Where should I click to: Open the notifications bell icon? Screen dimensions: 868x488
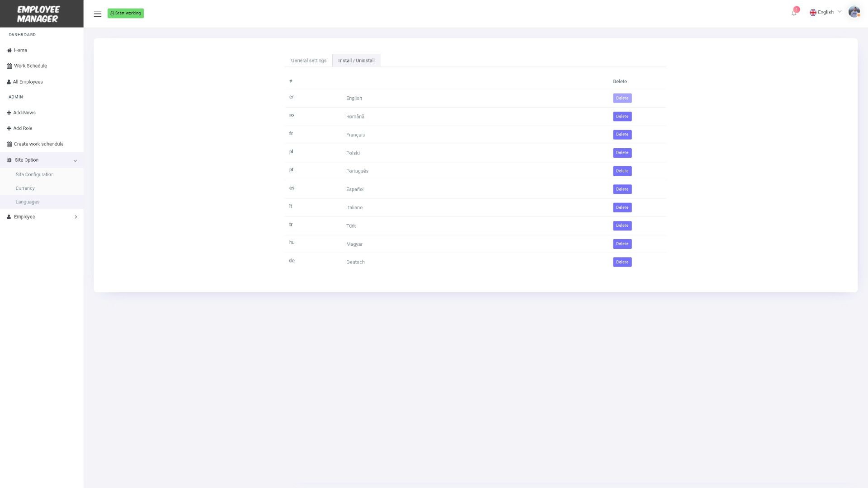click(x=794, y=13)
